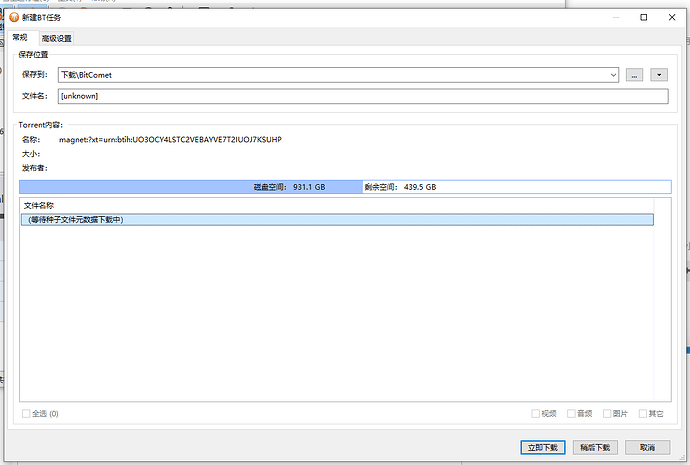Screen dimensions: 690x465
Task: Click the 取消 button
Action: tap(647, 447)
